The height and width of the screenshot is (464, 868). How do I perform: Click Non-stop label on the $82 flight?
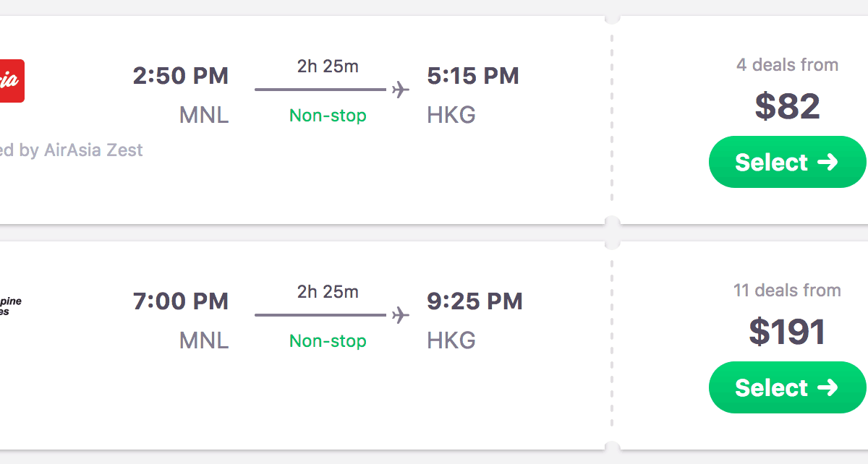[328, 116]
